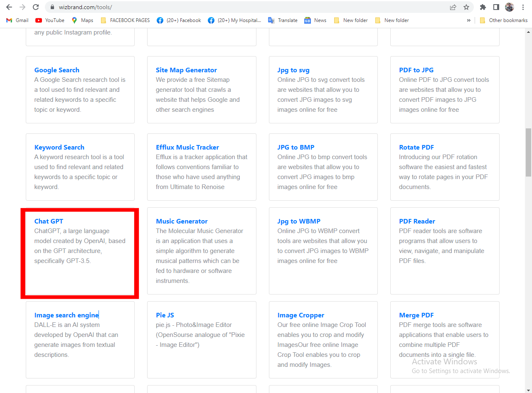Screen dimensions: 532x393
Task: Select the Rotate PDF link
Action: point(416,147)
